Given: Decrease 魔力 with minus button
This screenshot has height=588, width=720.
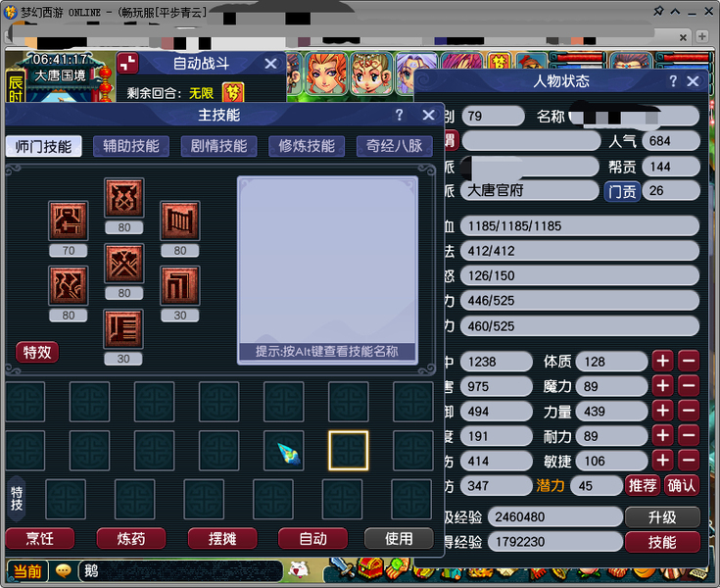Looking at the screenshot, I should click(689, 386).
